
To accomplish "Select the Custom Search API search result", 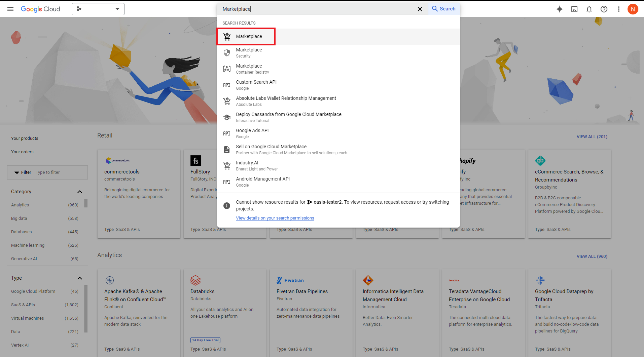I will pos(256,85).
